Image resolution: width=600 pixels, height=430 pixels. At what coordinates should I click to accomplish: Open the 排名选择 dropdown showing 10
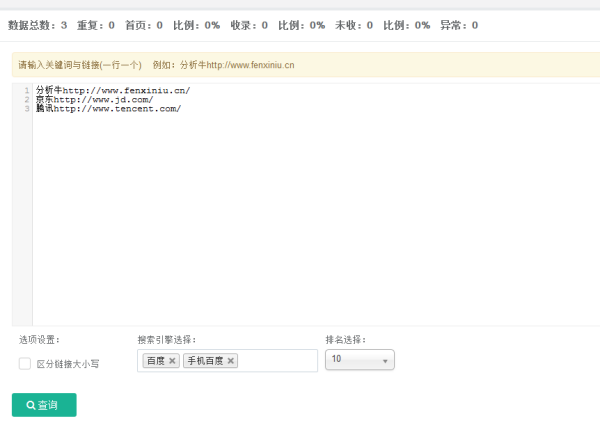pos(360,360)
